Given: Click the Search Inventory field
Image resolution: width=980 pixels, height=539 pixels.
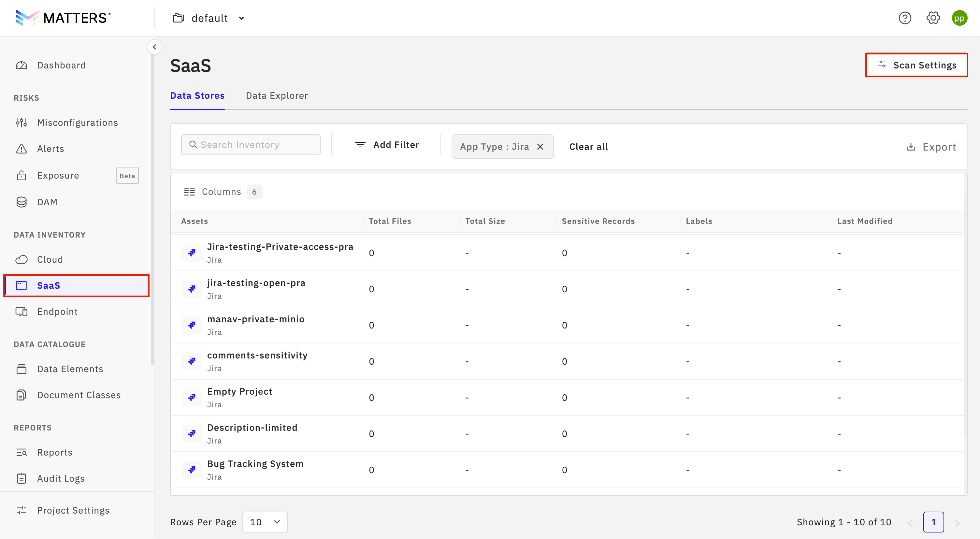Looking at the screenshot, I should (251, 145).
